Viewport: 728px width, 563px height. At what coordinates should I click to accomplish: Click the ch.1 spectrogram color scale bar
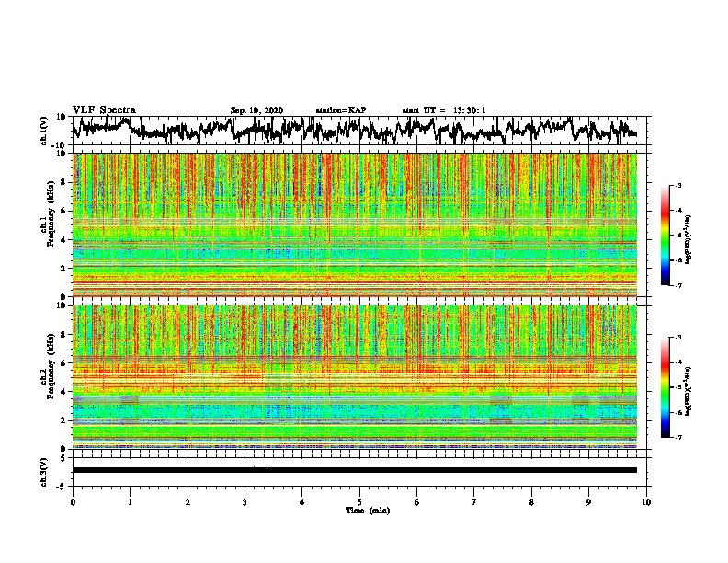point(665,236)
